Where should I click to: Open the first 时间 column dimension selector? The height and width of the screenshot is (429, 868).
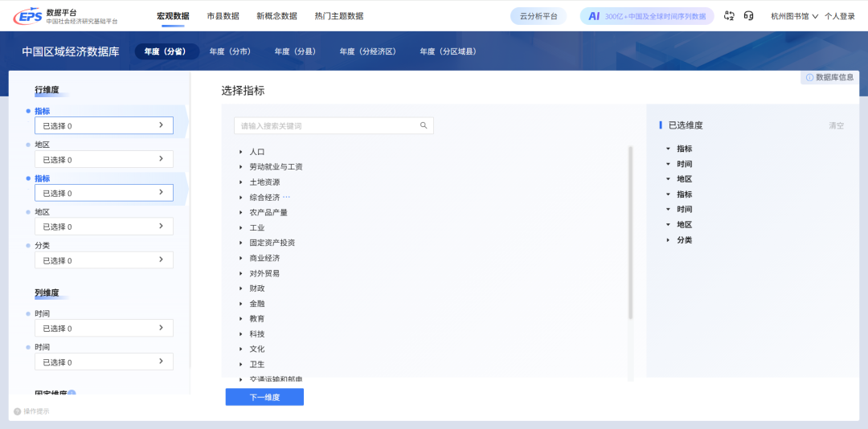tap(104, 328)
